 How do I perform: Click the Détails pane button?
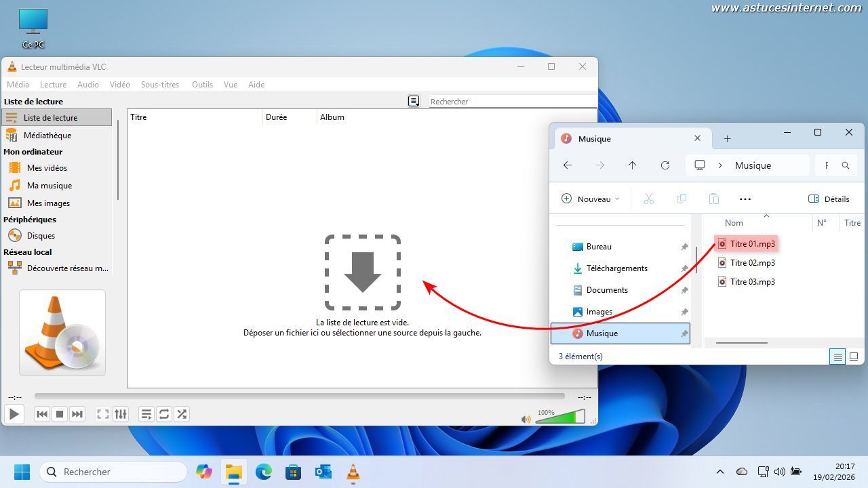pos(829,199)
